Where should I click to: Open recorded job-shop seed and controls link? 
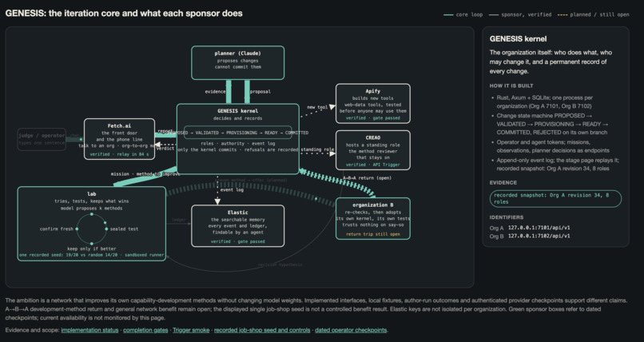tap(262, 330)
